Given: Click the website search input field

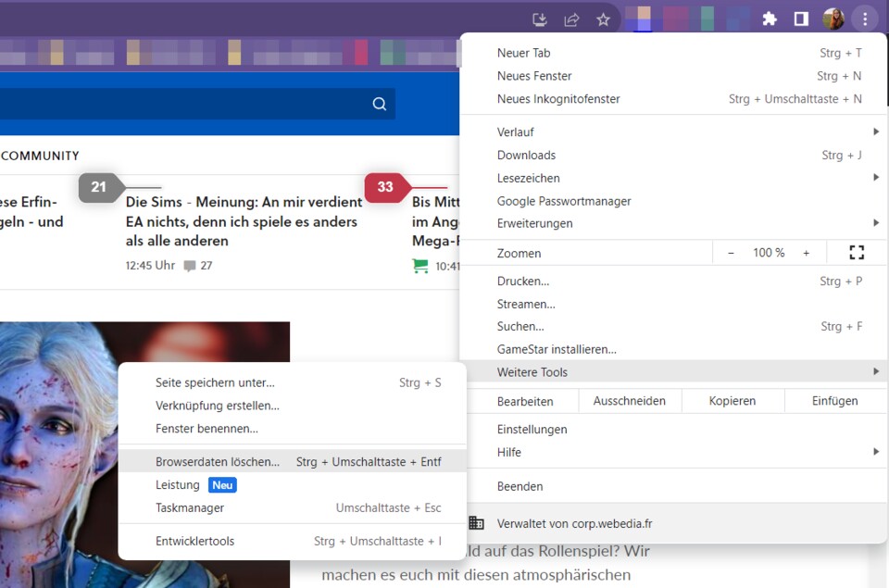Looking at the screenshot, I should pyautogui.click(x=185, y=104).
